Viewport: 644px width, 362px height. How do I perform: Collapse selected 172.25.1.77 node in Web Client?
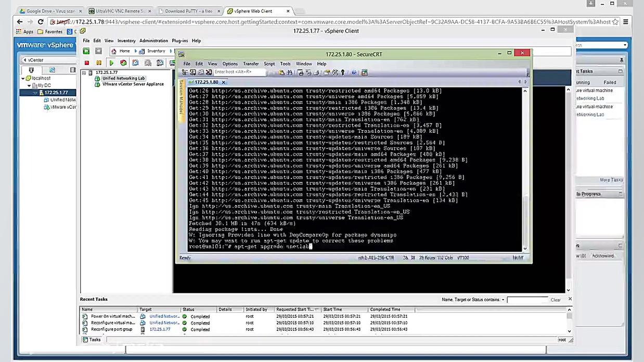(35, 93)
